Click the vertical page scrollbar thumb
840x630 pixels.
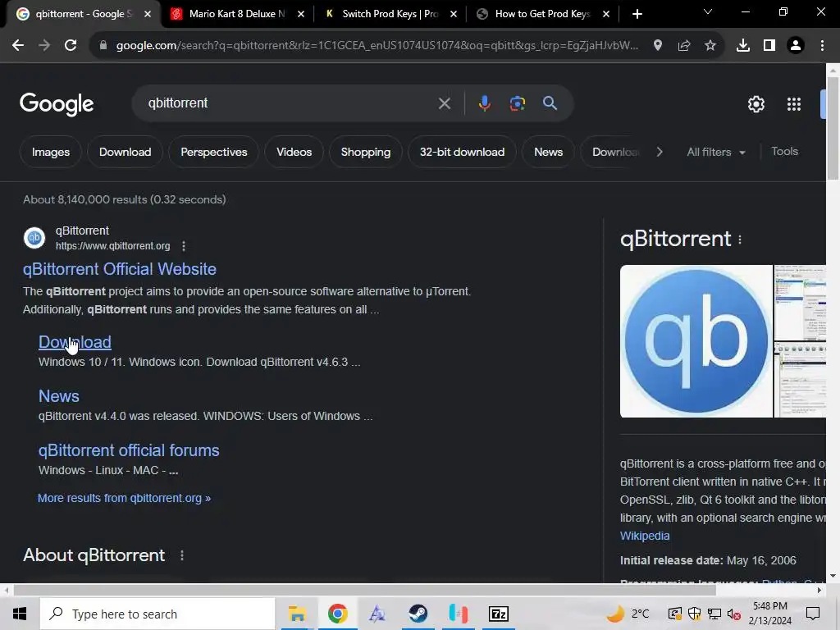point(833,129)
